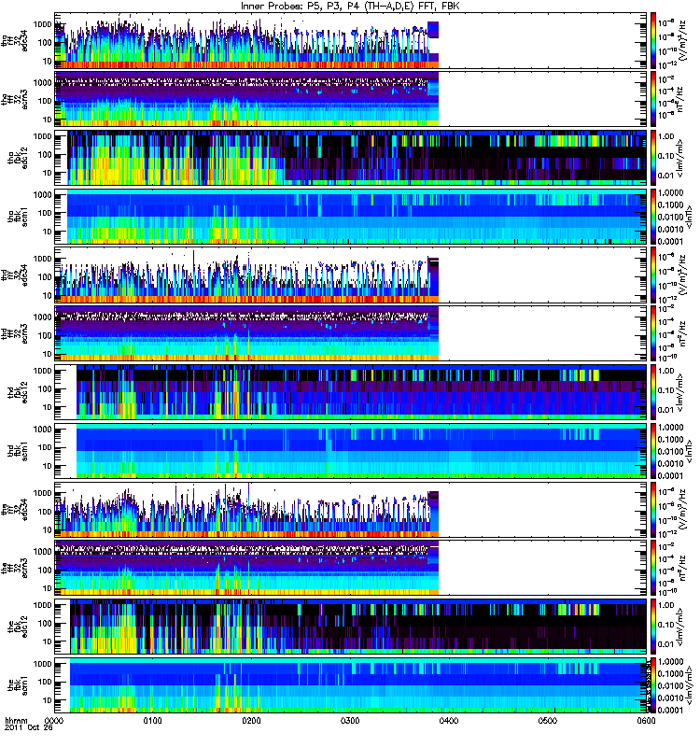Click the '1000' tick of tha fbk edc12 panel
The width and height of the screenshot is (700, 747).
coord(42,136)
